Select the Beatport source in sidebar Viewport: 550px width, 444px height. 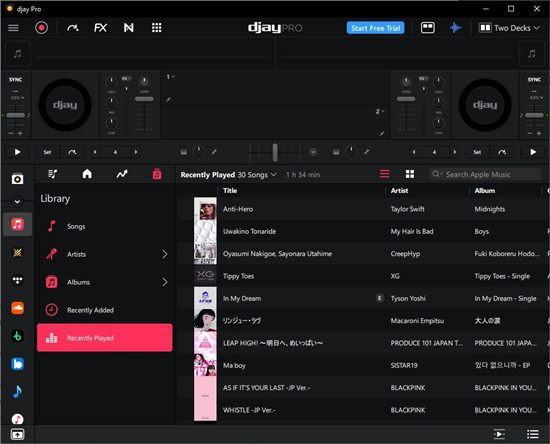coord(17,336)
